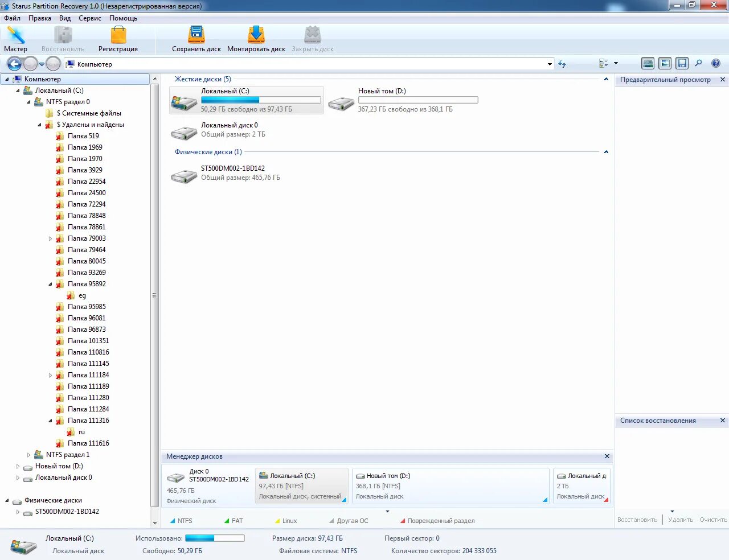Viewport: 729px width, 560px height.
Task: Toggle the disk manager panel icon
Action: (648, 63)
